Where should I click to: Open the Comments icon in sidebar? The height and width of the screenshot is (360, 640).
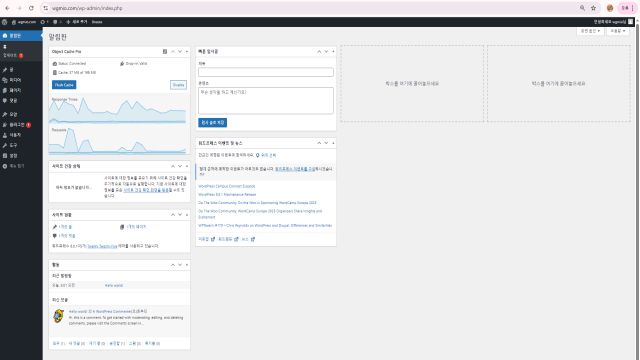pyautogui.click(x=5, y=100)
